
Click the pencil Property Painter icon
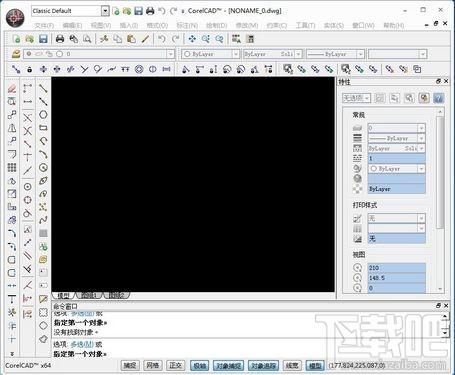click(x=145, y=39)
